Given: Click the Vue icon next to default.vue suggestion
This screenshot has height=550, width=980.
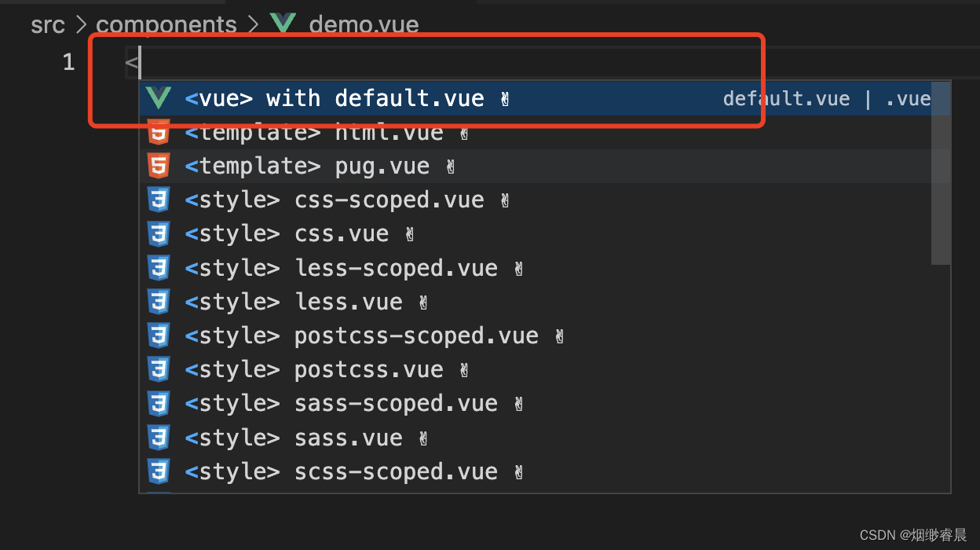Looking at the screenshot, I should 159,97.
